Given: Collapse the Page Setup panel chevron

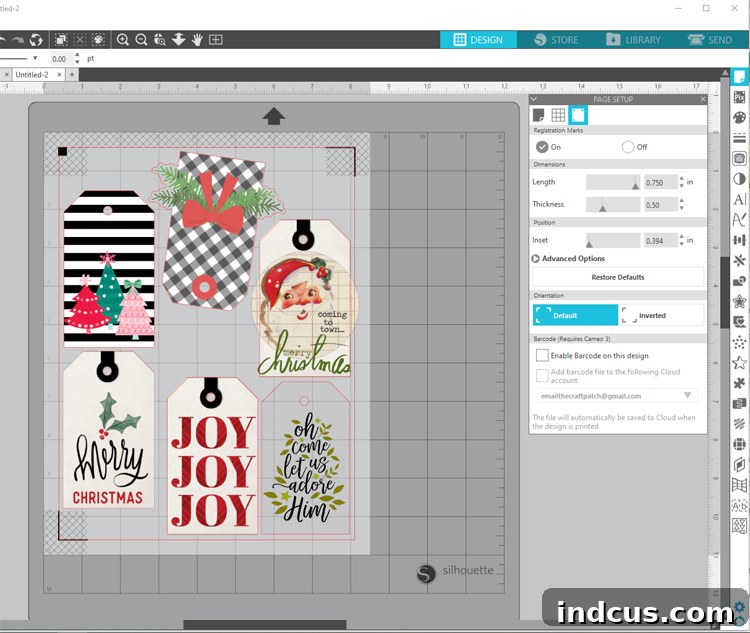Looking at the screenshot, I should (x=534, y=99).
